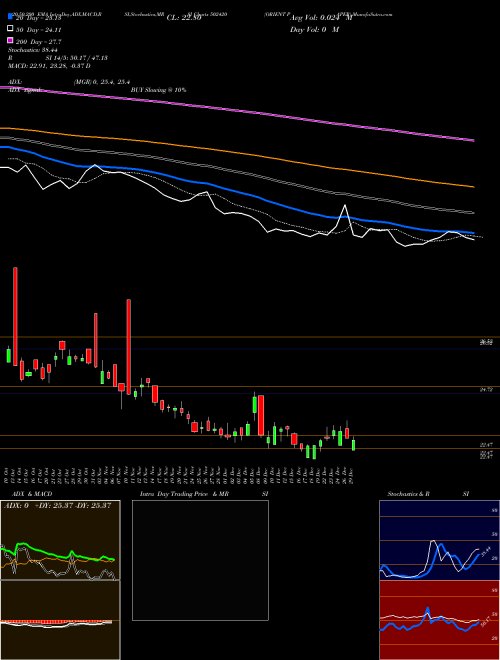This screenshot has height=660, width=500.
Task: Open the blue Stochastics chart panel
Action: coord(439,540)
